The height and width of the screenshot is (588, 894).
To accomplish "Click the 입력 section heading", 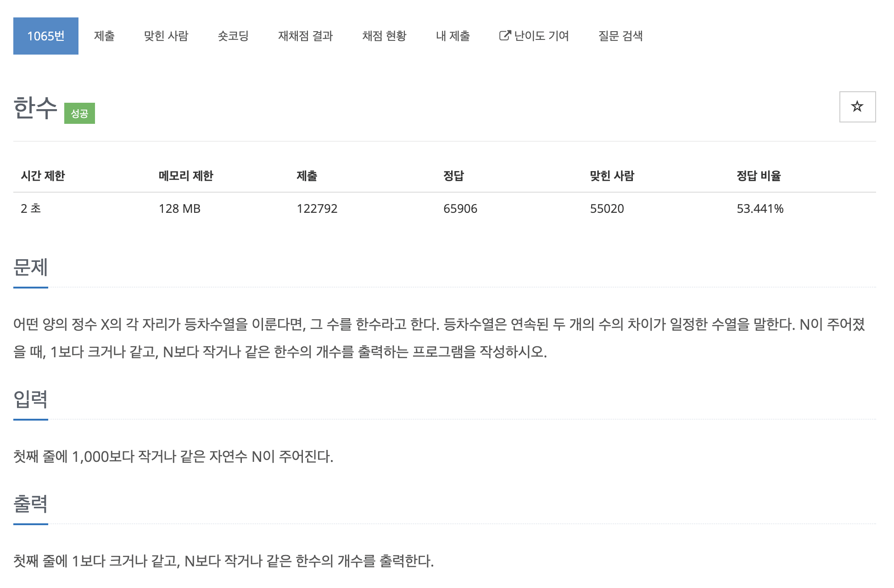I will pos(31,399).
